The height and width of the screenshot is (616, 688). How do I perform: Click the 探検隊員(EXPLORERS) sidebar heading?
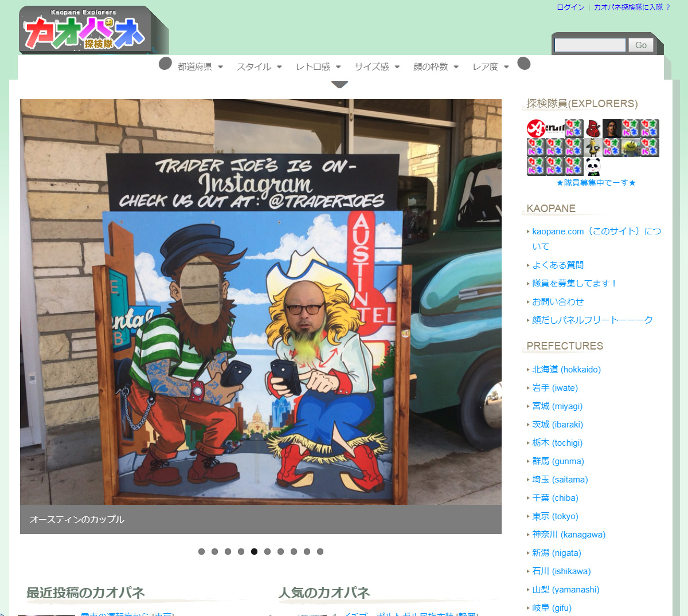pos(582,104)
